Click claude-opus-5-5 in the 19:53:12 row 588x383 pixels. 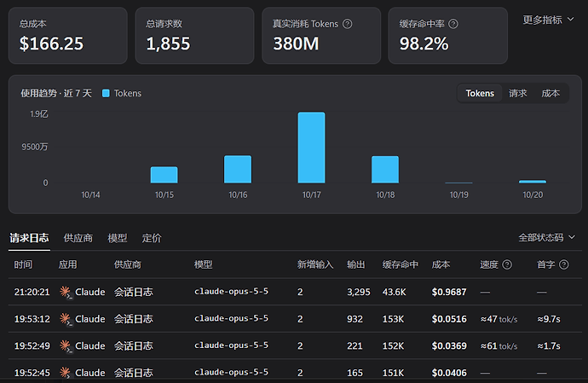[x=232, y=318]
